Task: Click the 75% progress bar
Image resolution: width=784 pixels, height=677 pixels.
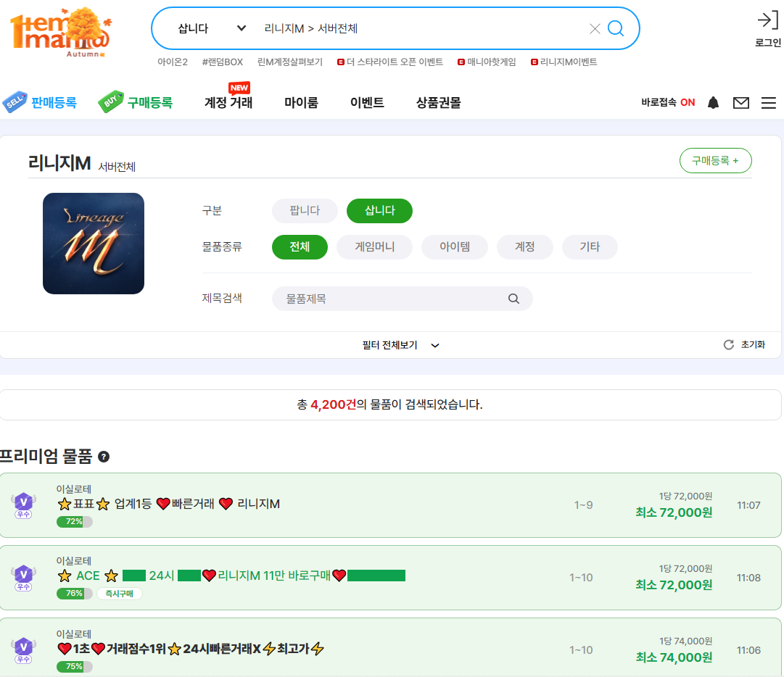Action: pyautogui.click(x=75, y=667)
